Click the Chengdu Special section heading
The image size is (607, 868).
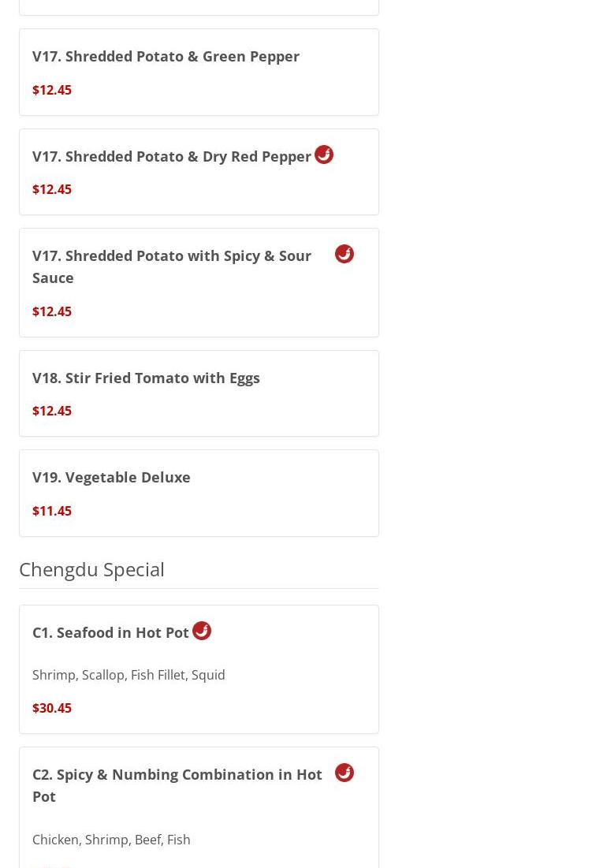91,569
